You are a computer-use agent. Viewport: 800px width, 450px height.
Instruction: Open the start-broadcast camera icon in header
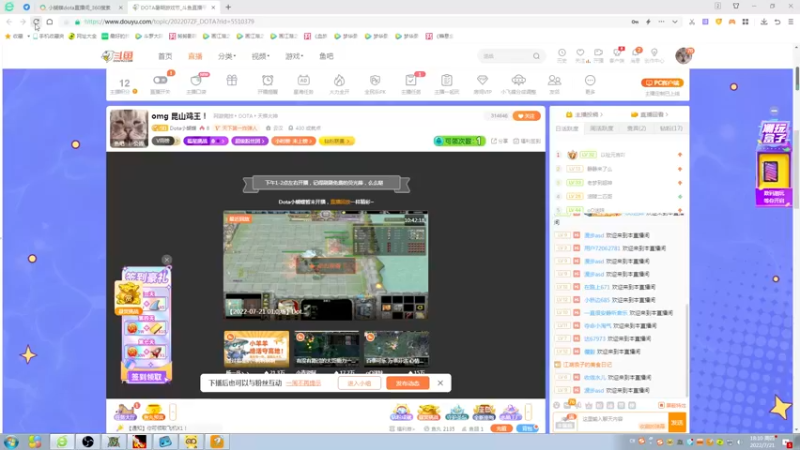click(x=598, y=53)
